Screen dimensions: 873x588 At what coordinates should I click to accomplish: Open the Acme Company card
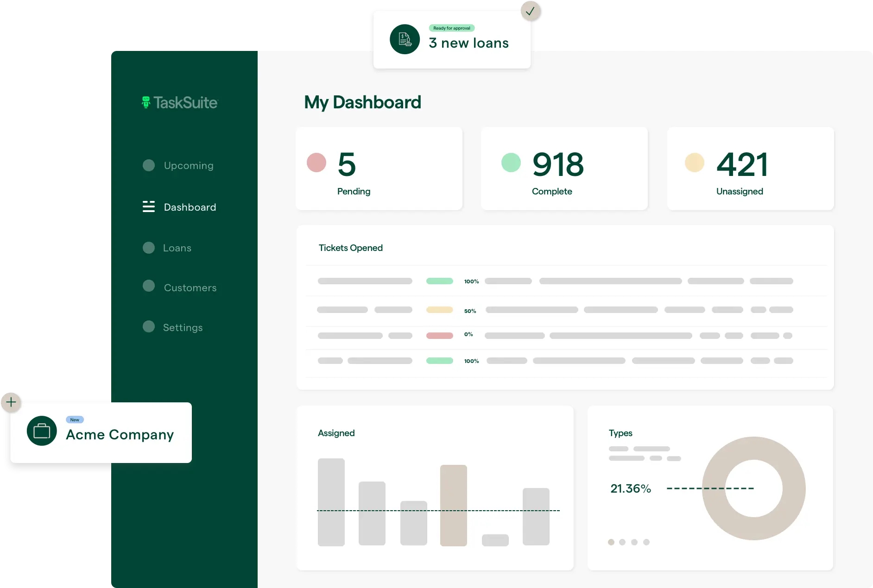(x=101, y=432)
